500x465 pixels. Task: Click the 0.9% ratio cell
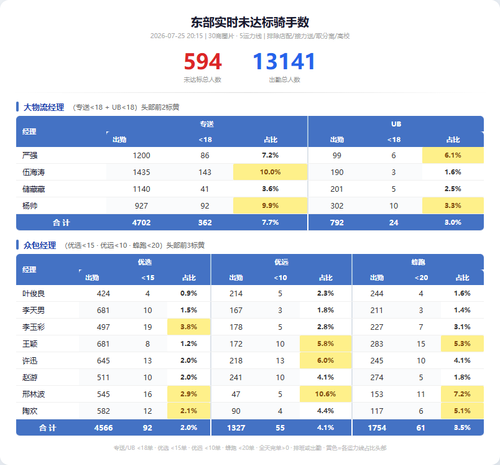pyautogui.click(x=189, y=294)
